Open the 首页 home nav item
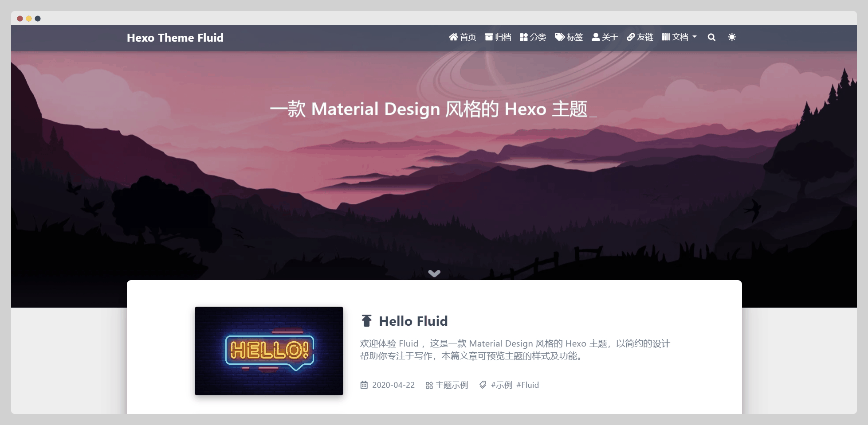The height and width of the screenshot is (425, 868). (x=463, y=37)
